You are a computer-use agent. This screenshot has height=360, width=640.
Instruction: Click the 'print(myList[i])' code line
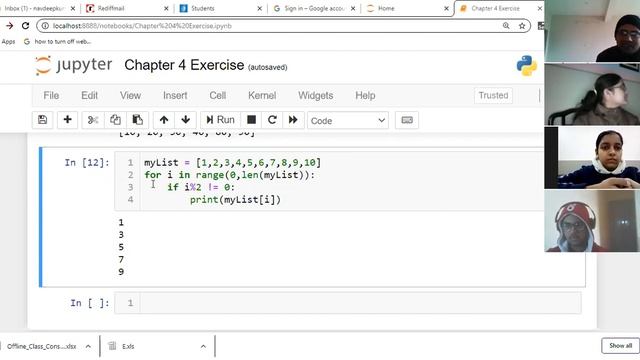(x=235, y=200)
